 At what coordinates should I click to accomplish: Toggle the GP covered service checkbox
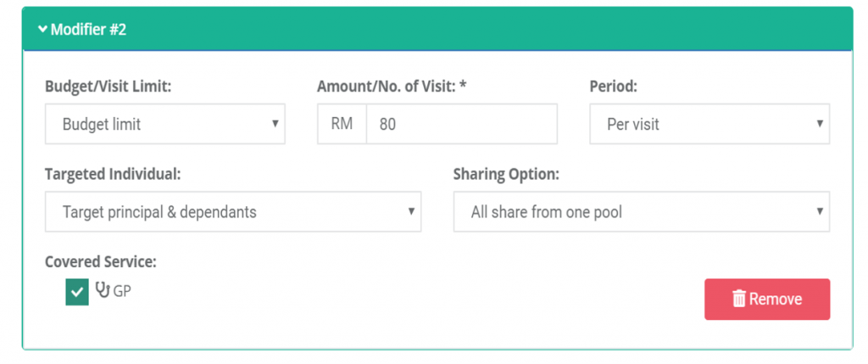tap(77, 293)
